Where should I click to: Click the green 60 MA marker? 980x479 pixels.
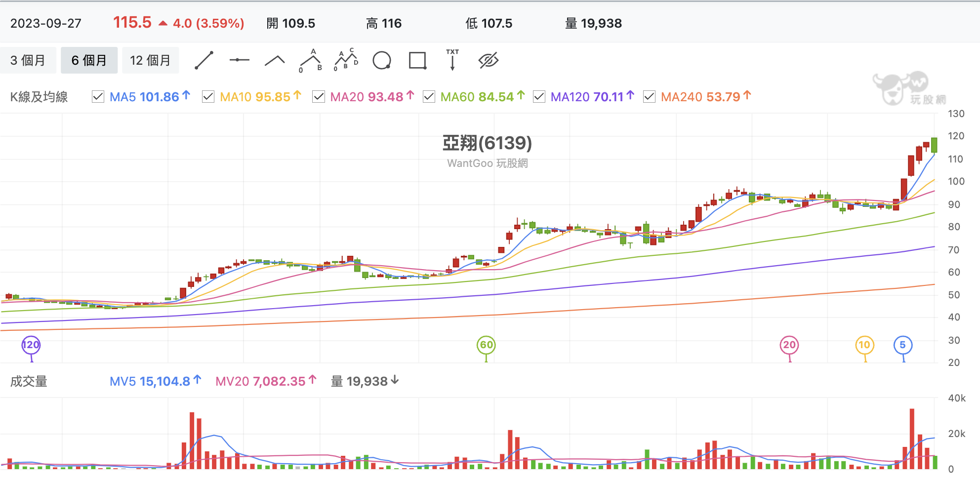pyautogui.click(x=486, y=345)
